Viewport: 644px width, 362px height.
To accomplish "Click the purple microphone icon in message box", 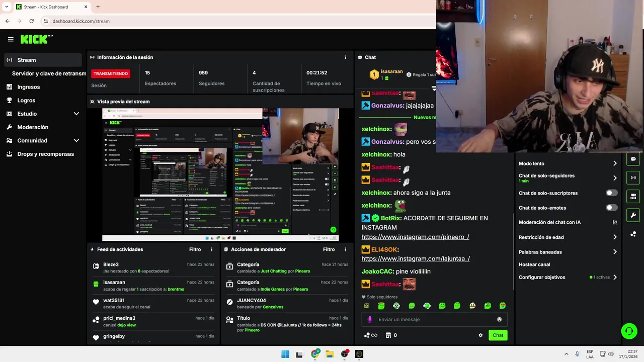I will (x=370, y=319).
